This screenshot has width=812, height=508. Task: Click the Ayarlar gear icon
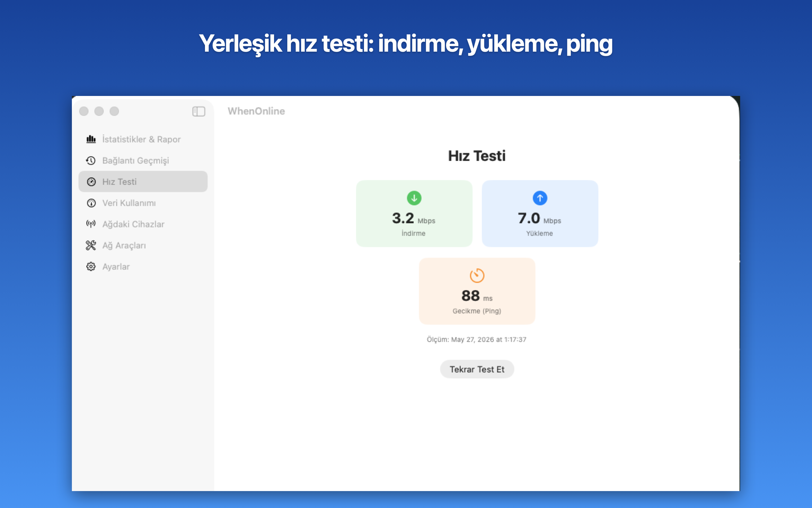pos(91,266)
